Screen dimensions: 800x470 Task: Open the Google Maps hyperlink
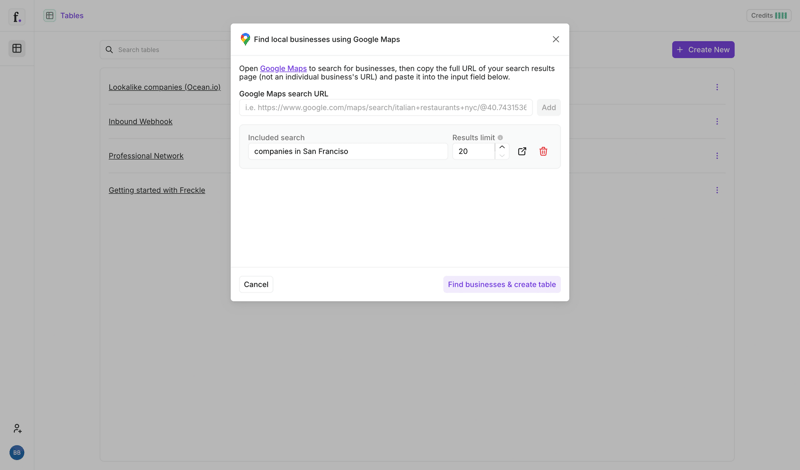point(283,69)
